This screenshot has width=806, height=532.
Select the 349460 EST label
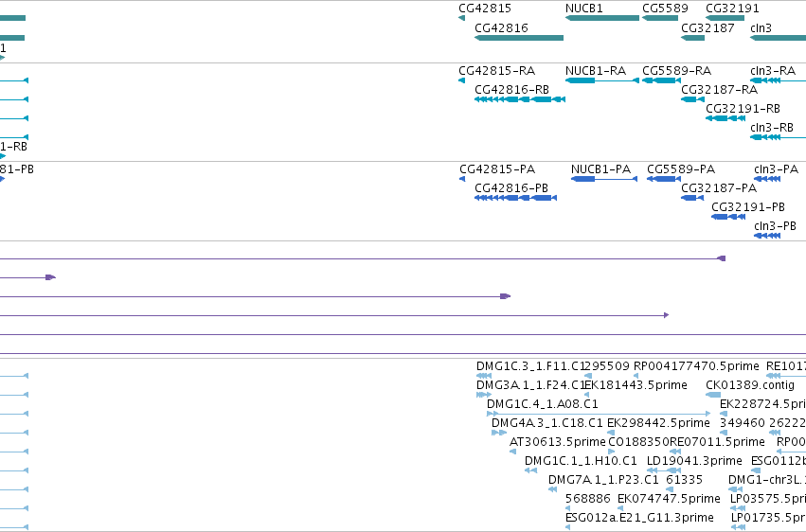pos(743,423)
